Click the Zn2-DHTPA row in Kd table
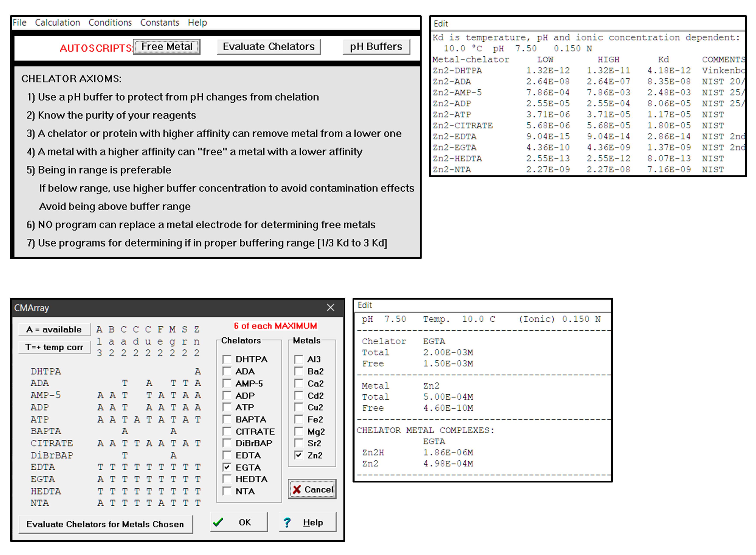 coord(588,71)
